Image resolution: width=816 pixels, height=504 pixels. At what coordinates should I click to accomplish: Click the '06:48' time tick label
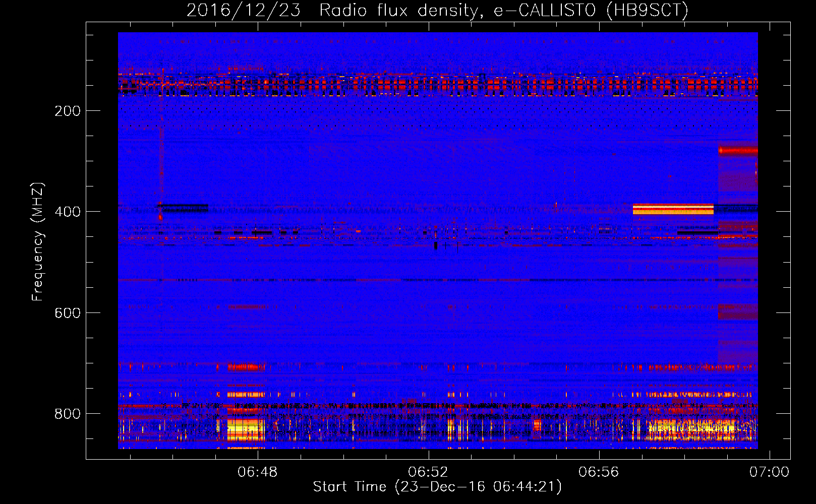tap(258, 472)
